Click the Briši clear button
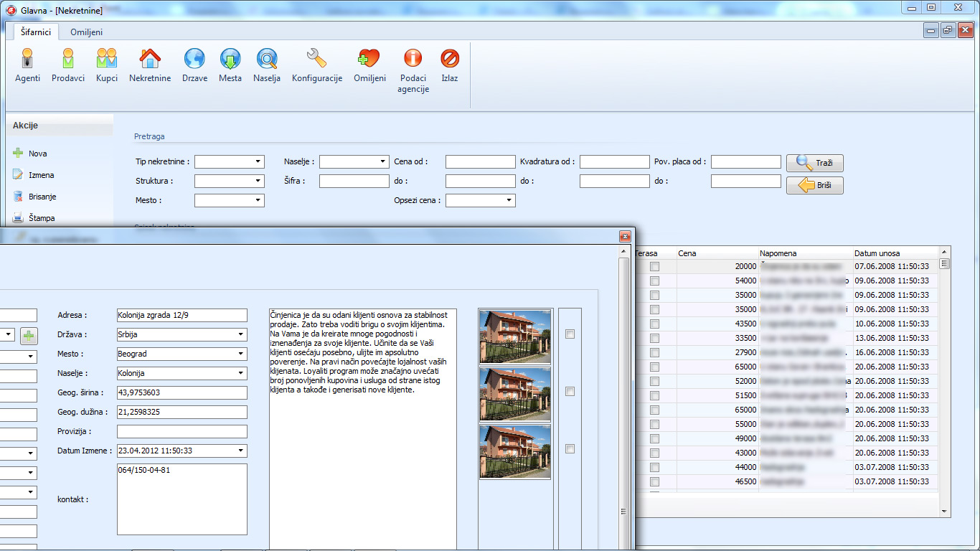 (x=814, y=186)
